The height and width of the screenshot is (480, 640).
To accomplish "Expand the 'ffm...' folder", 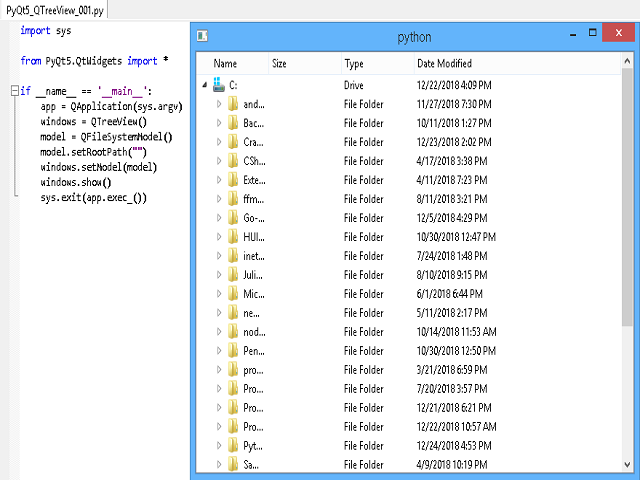I will [x=219, y=199].
